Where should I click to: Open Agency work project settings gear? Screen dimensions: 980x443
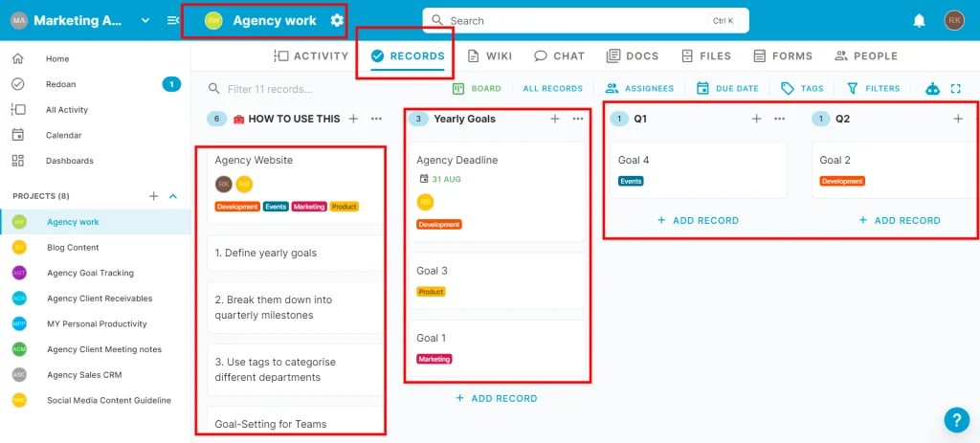tap(337, 20)
